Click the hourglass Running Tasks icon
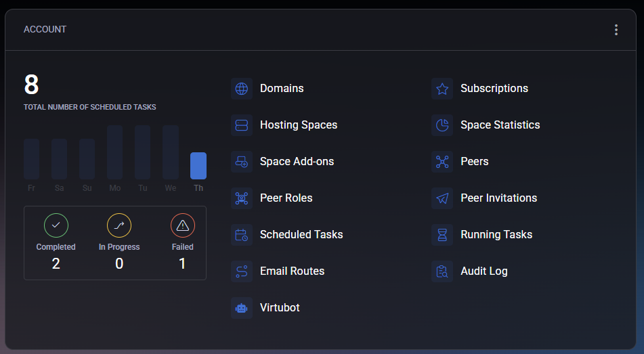The image size is (644, 354). 442,235
